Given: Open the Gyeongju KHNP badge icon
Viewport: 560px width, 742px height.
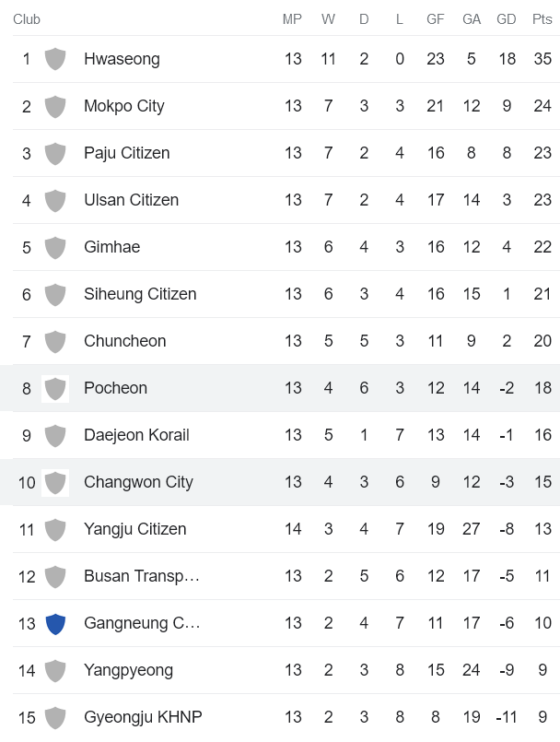Looking at the screenshot, I should coord(55,717).
